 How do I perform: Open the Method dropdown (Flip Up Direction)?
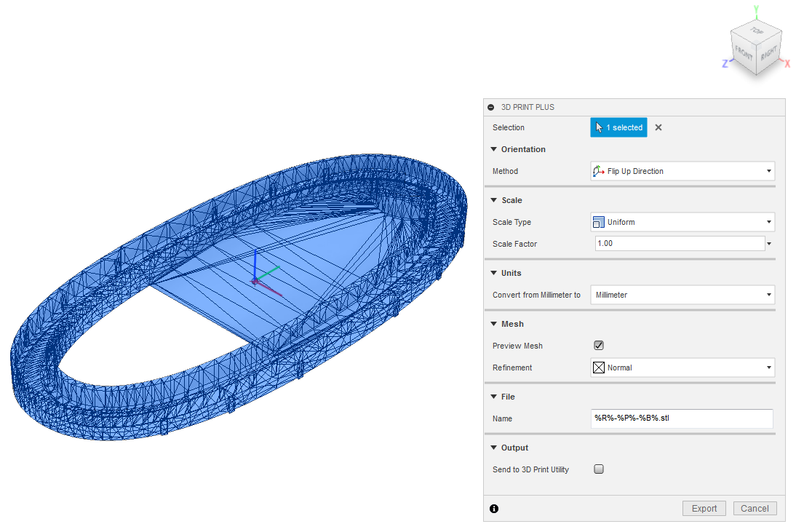point(682,171)
